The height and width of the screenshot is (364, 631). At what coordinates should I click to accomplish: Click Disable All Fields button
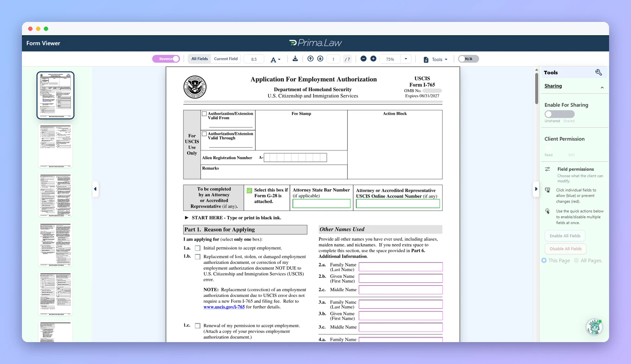[x=566, y=249]
